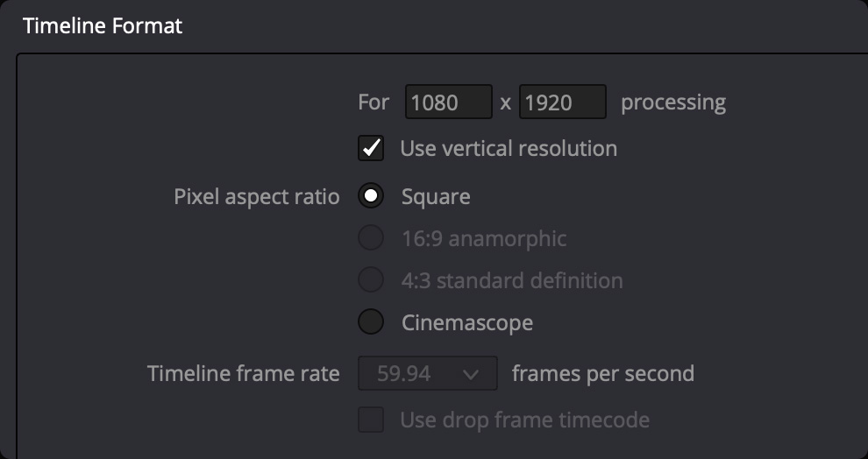Click the Timeline Format section heading
This screenshot has width=868, height=459.
[103, 26]
